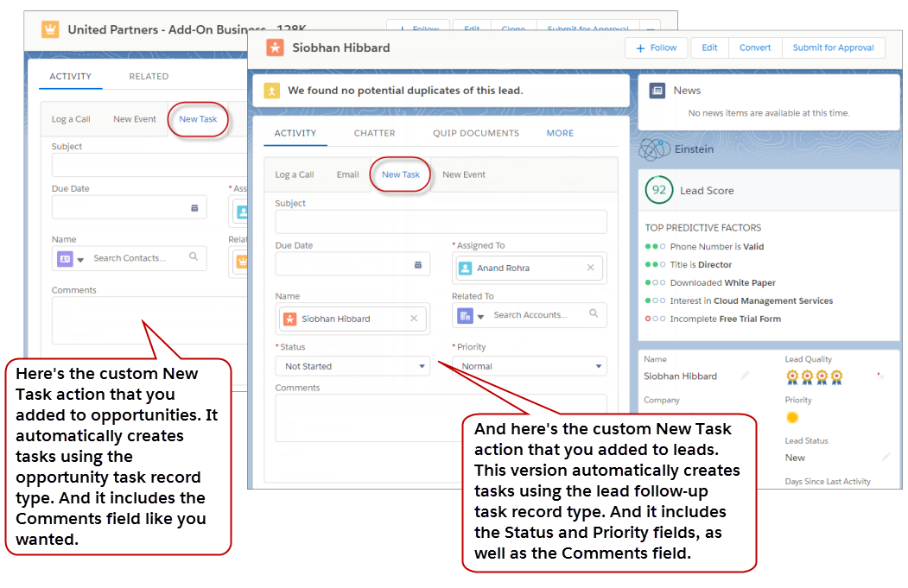Select New Task in the lead window
The width and height of the screenshot is (908, 588).
click(401, 174)
